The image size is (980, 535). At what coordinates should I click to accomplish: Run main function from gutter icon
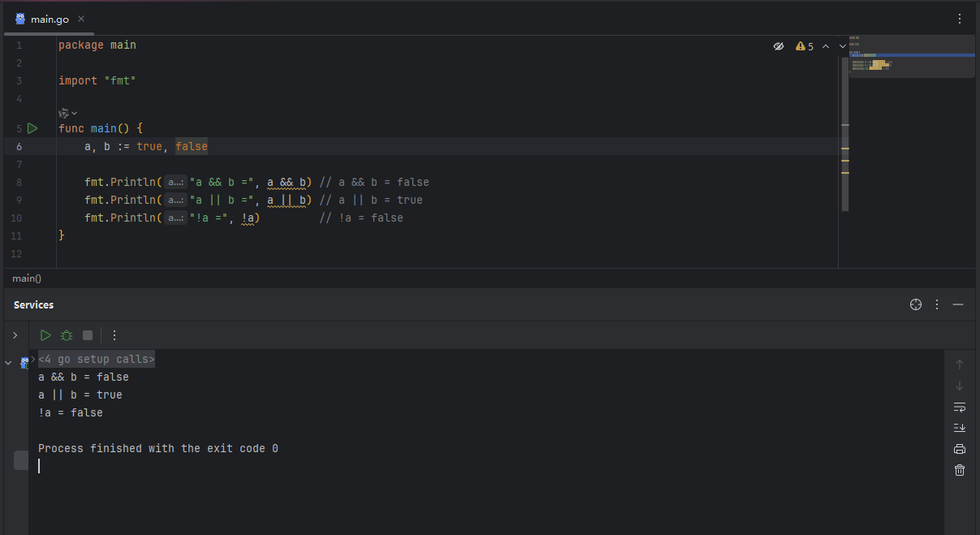[32, 128]
